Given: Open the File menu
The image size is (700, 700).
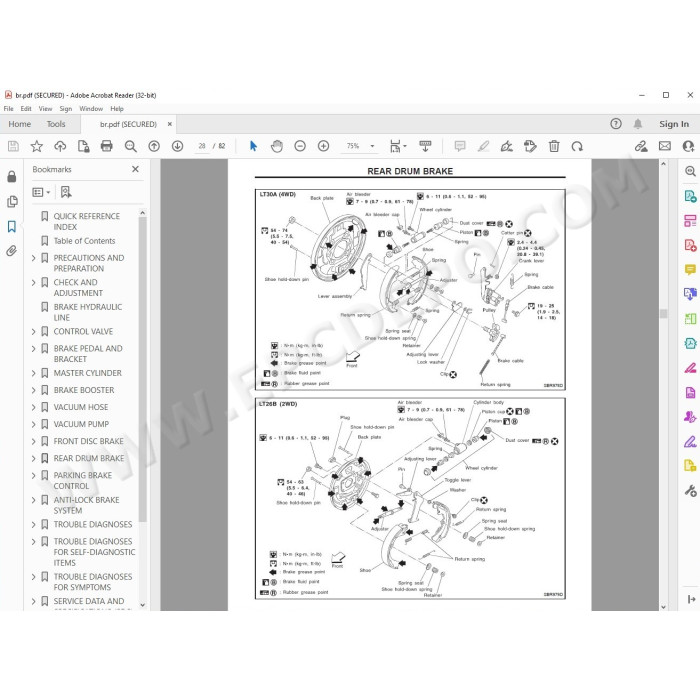Looking at the screenshot, I should (8, 108).
